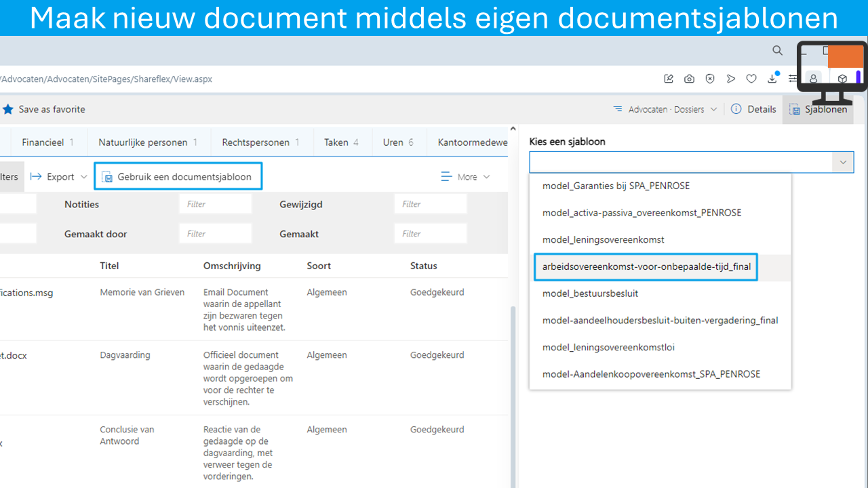This screenshot has width=868, height=488.
Task: Open the Advocaten · Dossiers view chevron
Action: click(713, 109)
